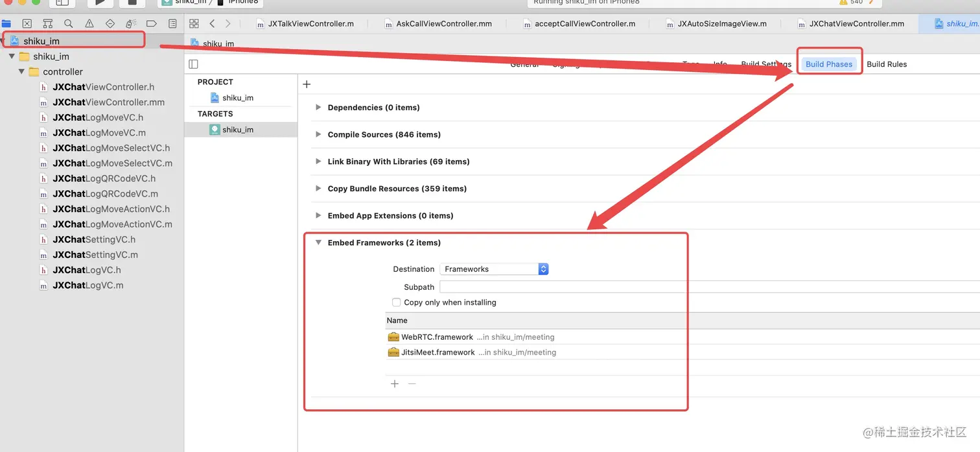Screen dimensions: 980x452
Task: Open the breakpoint navigator
Action: pyautogui.click(x=151, y=23)
